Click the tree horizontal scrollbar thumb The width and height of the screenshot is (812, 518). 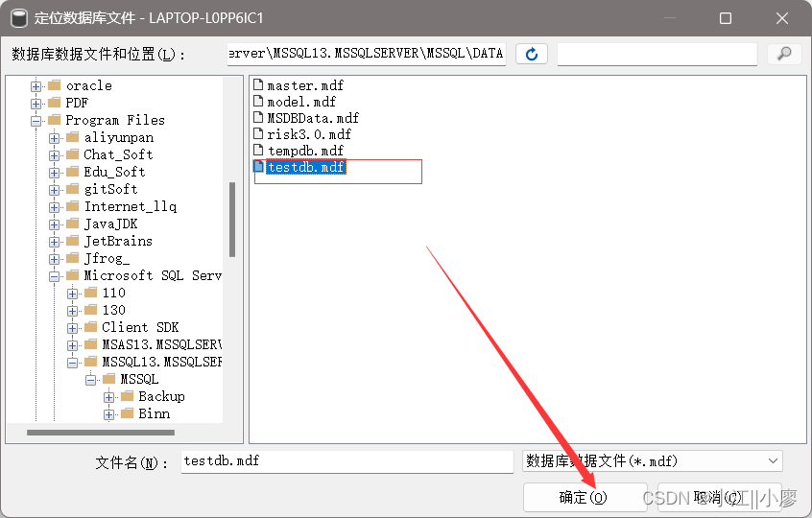[x=101, y=432]
